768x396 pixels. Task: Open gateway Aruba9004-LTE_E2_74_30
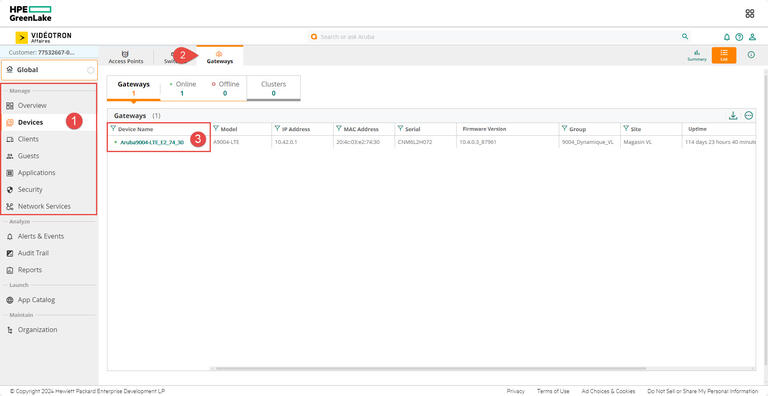click(152, 142)
